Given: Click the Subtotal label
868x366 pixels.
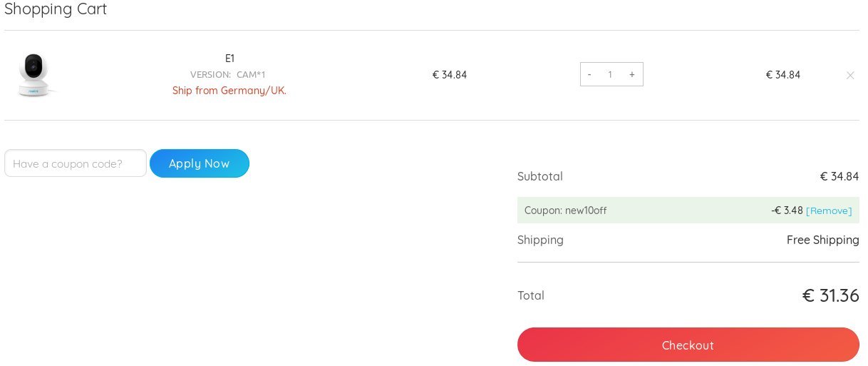Looking at the screenshot, I should [x=540, y=176].
